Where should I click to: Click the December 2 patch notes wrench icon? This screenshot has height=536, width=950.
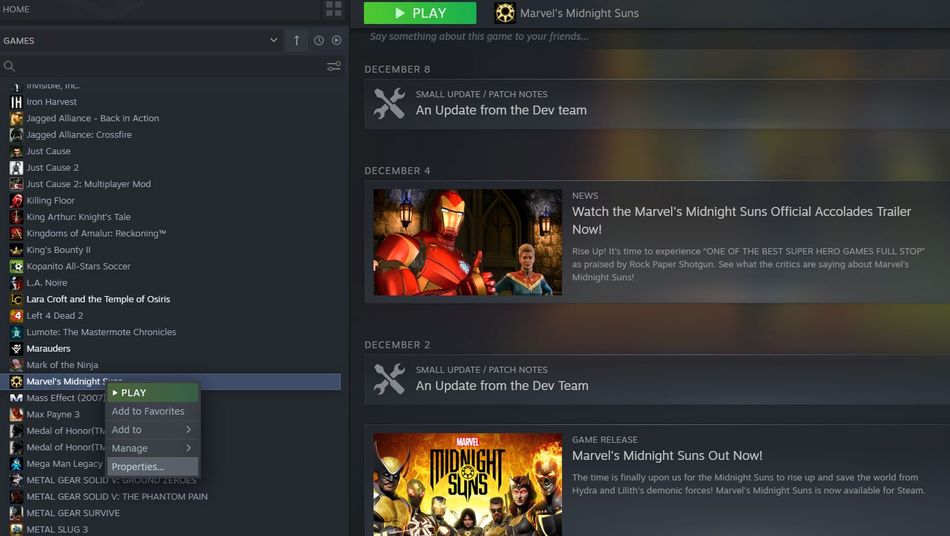point(389,379)
